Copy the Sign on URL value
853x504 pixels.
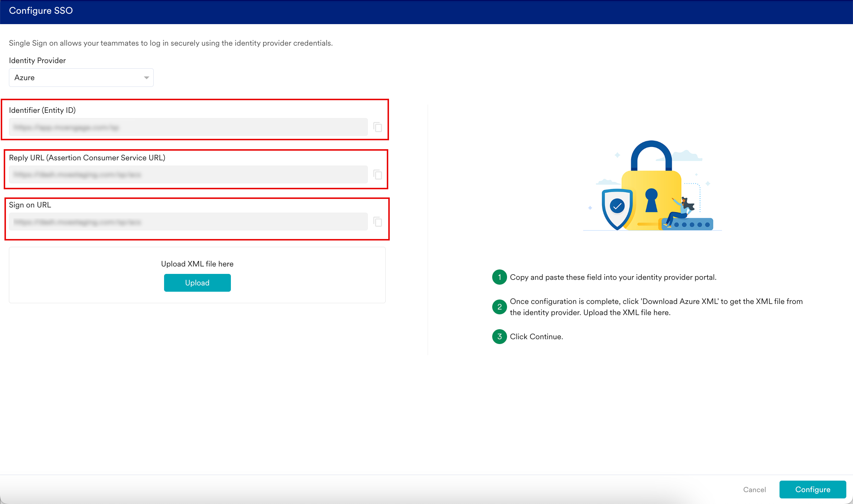tap(378, 222)
